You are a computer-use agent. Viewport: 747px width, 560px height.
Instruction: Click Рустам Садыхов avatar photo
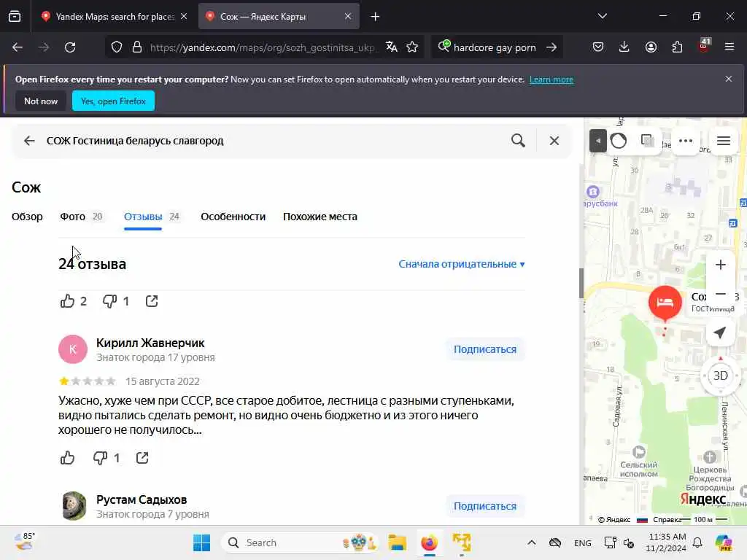pos(74,506)
